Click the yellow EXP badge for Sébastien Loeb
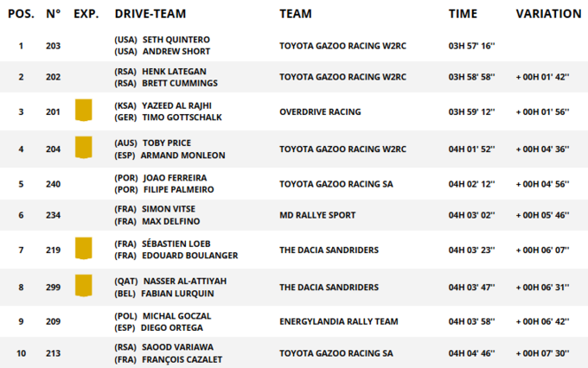 coord(84,250)
